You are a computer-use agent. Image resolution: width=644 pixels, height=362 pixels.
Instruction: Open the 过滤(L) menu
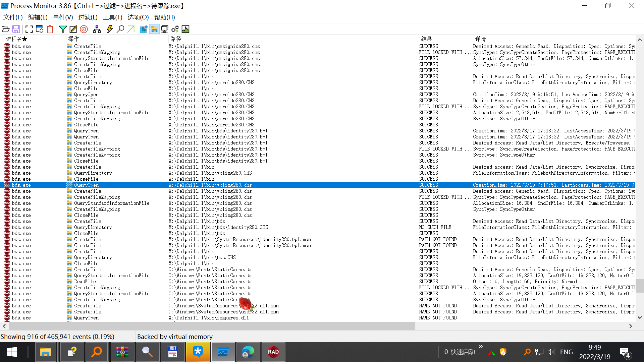(88, 17)
